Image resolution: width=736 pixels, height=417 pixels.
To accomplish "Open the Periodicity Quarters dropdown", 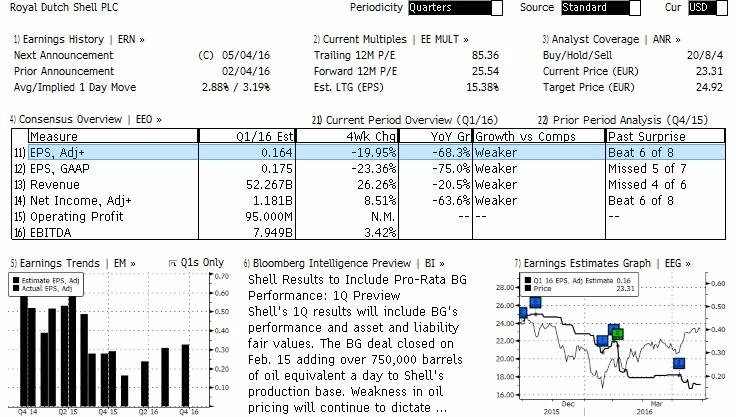I will coord(455,8).
